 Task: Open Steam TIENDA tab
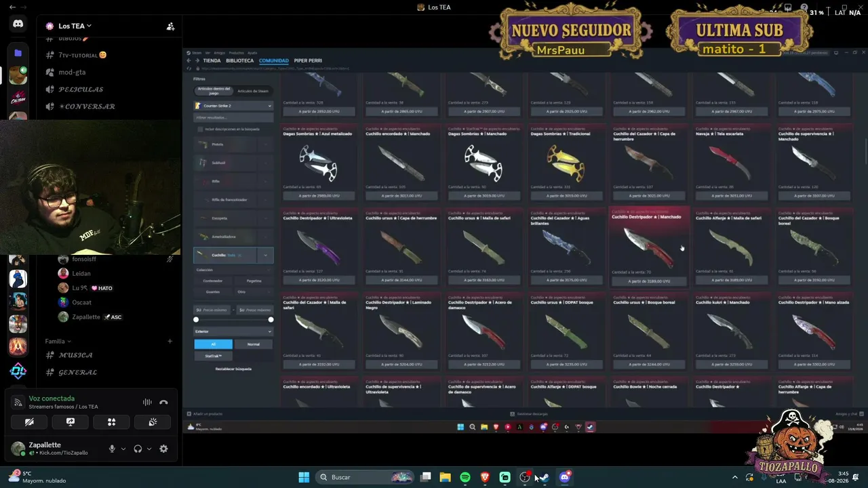(x=212, y=60)
